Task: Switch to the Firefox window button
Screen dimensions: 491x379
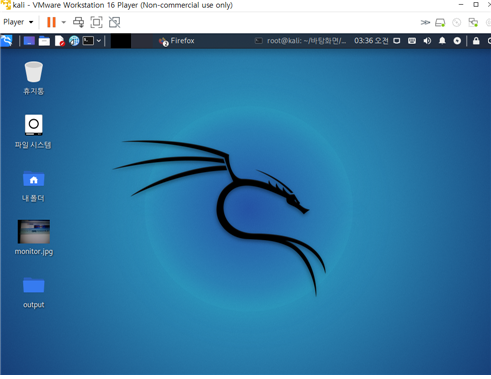Action: [x=177, y=41]
